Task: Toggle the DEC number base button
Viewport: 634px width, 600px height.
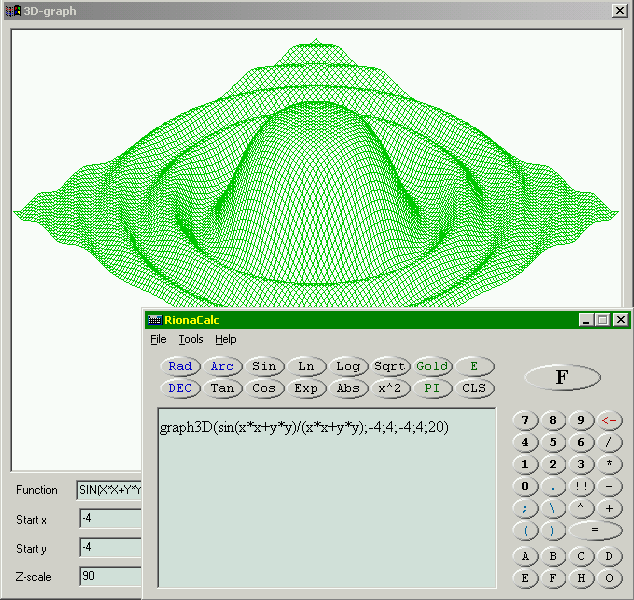Action: [x=180, y=389]
